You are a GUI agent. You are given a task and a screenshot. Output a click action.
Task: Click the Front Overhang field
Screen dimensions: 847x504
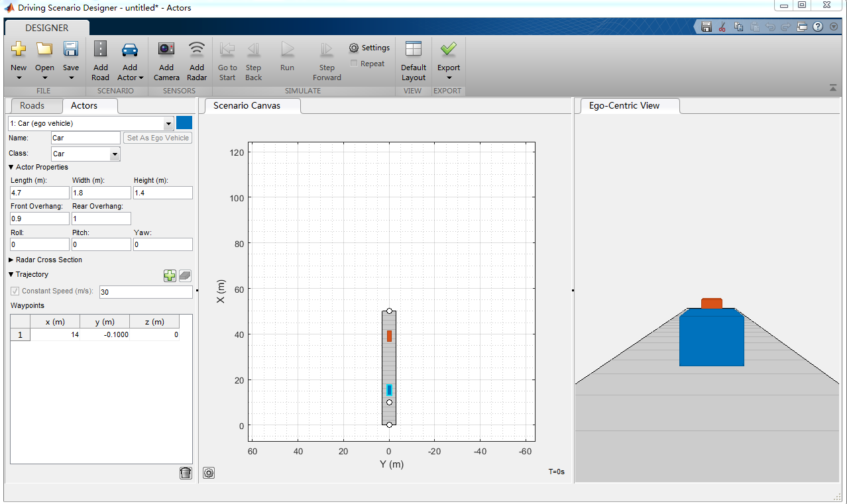[x=40, y=219]
